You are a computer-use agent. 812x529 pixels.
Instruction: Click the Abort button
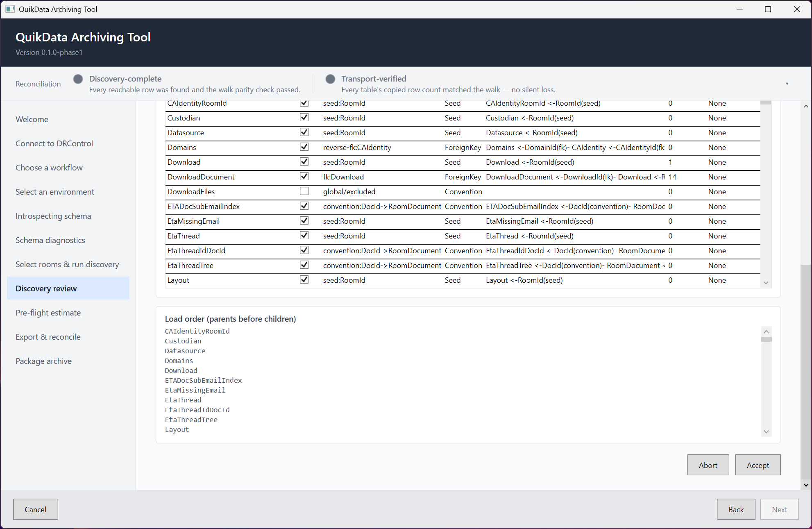[x=708, y=465]
